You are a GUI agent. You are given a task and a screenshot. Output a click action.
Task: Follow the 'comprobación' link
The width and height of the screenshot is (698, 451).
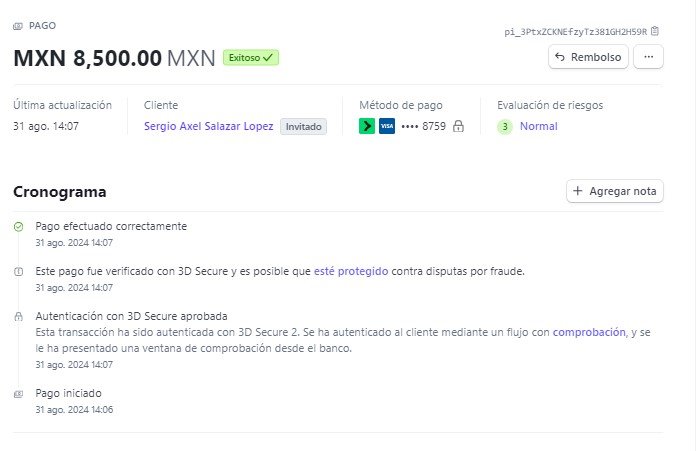click(x=589, y=332)
